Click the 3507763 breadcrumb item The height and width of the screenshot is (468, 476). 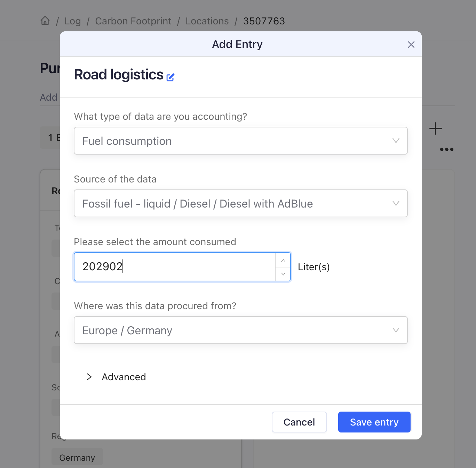point(264,21)
